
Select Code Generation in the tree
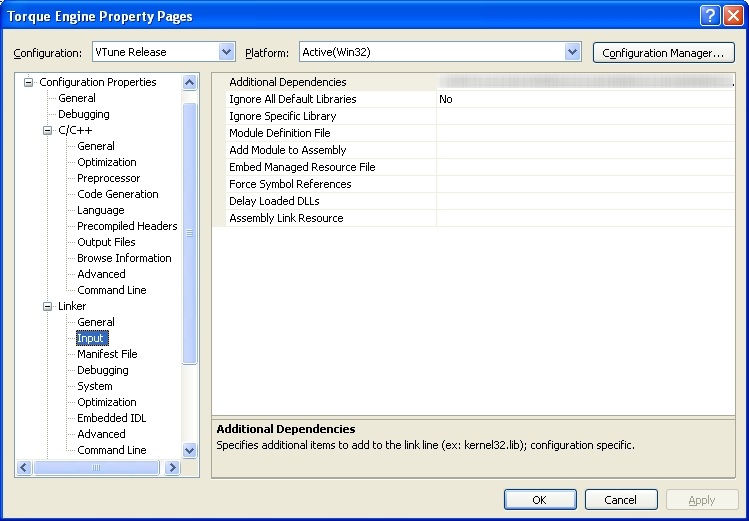[117, 194]
